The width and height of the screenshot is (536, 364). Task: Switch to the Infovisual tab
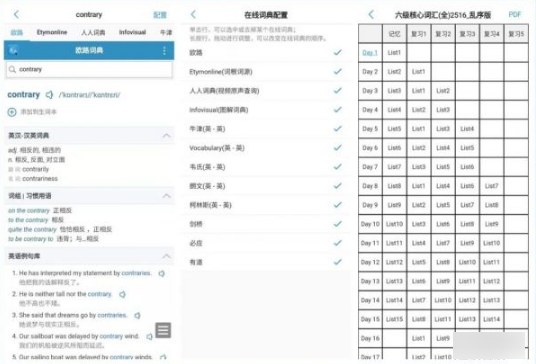132,32
